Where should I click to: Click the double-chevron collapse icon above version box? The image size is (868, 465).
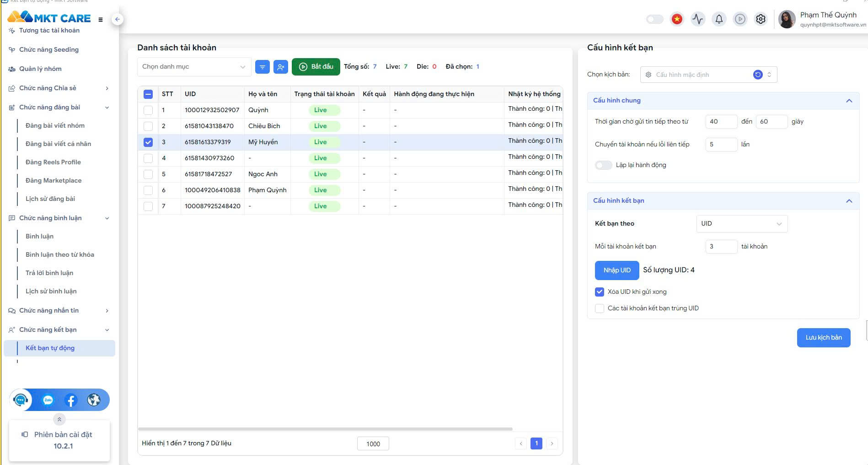59,419
